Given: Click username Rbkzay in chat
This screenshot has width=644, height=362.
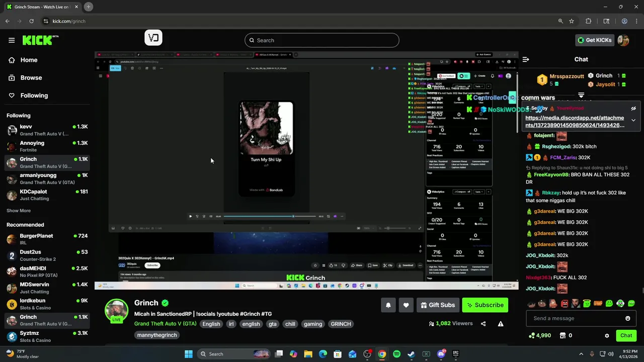Looking at the screenshot, I should [550, 193].
